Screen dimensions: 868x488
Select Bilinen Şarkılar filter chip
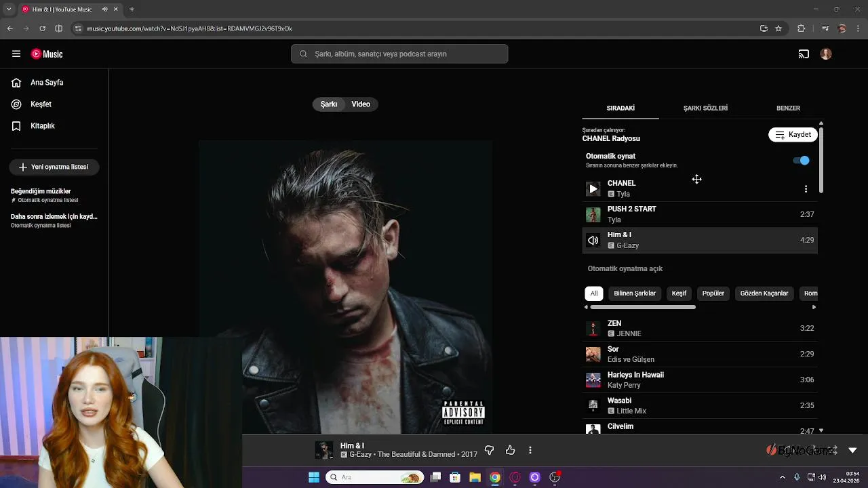pos(635,293)
